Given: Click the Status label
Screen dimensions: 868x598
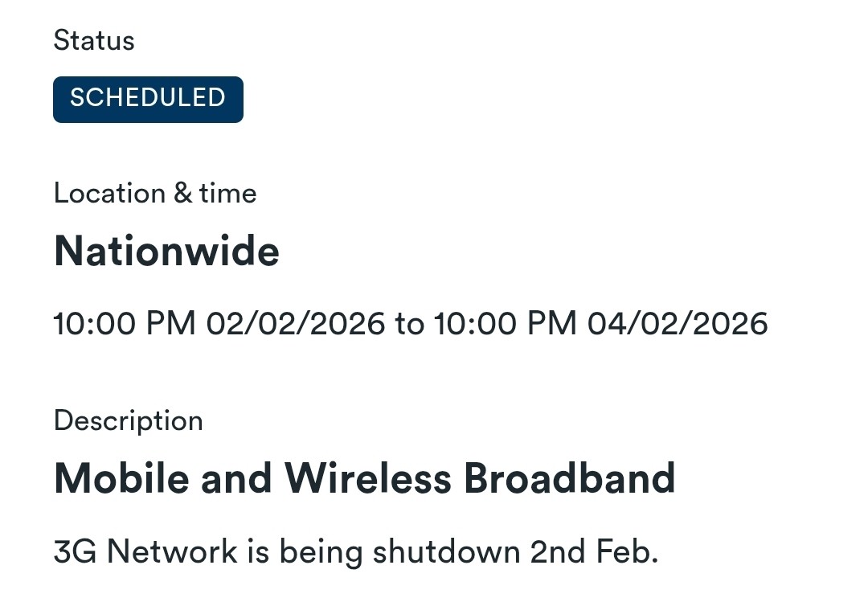Looking at the screenshot, I should click(x=94, y=40).
